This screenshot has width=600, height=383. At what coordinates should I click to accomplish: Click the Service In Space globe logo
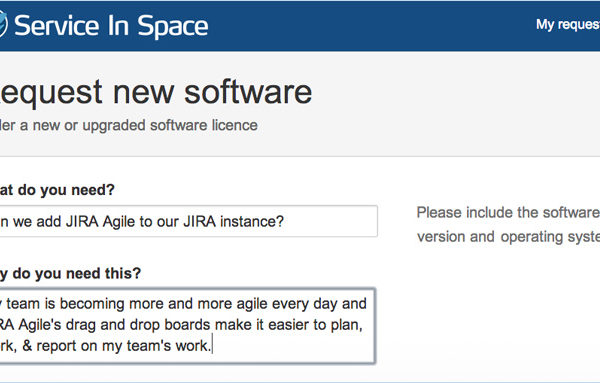tap(3, 24)
